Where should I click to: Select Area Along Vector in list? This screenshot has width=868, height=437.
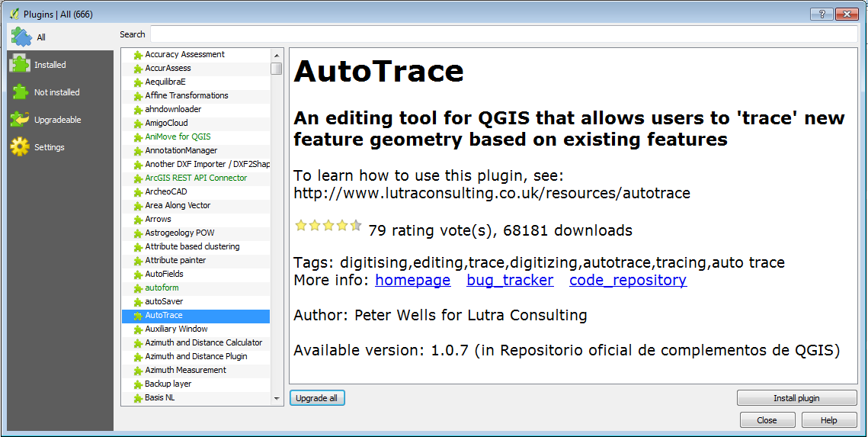pyautogui.click(x=196, y=205)
